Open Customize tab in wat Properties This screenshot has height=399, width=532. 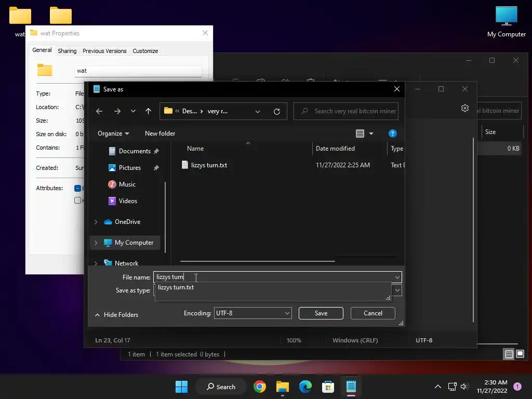click(145, 51)
